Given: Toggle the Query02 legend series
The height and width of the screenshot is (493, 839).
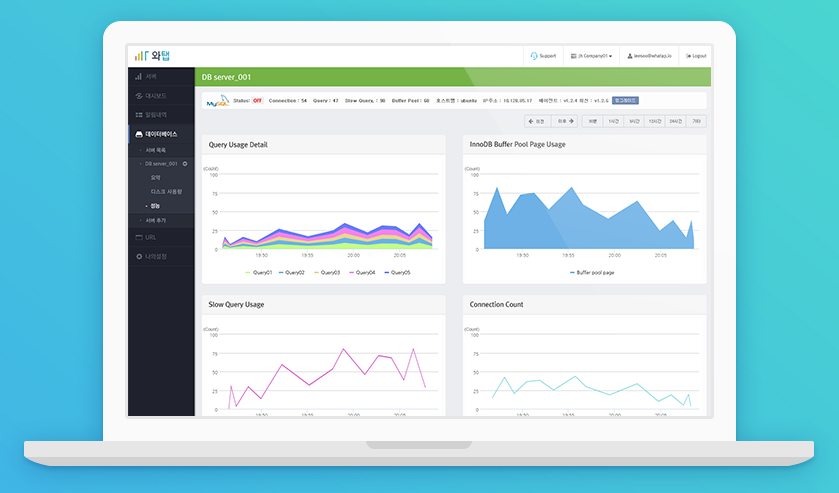Looking at the screenshot, I should (x=292, y=272).
